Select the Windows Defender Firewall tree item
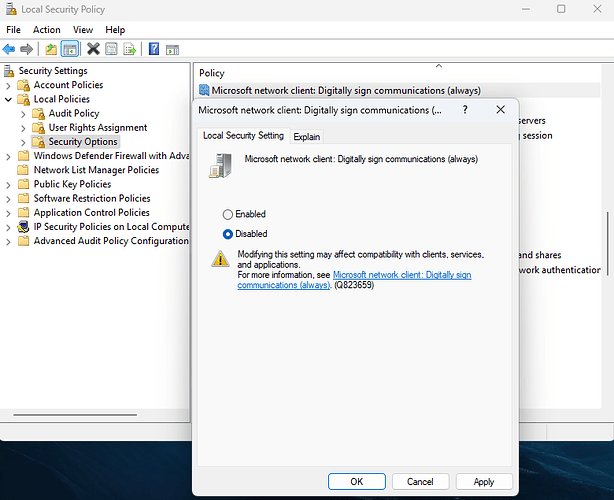614x500 pixels. (x=111, y=156)
